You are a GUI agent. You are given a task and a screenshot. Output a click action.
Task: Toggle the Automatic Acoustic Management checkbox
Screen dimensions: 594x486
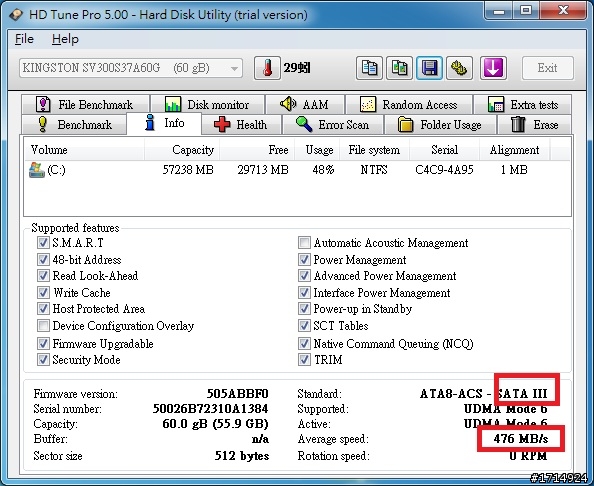pos(304,242)
